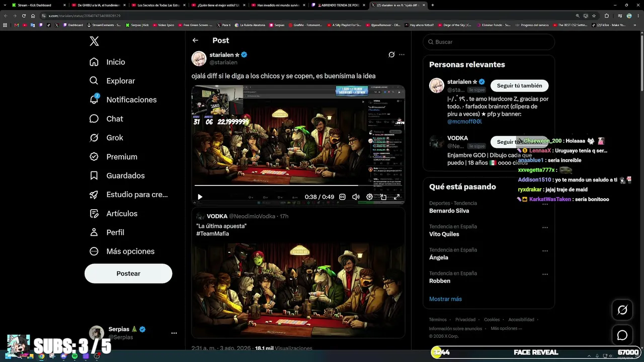
Task: Mute the video with the speaker icon
Action: (x=356, y=197)
